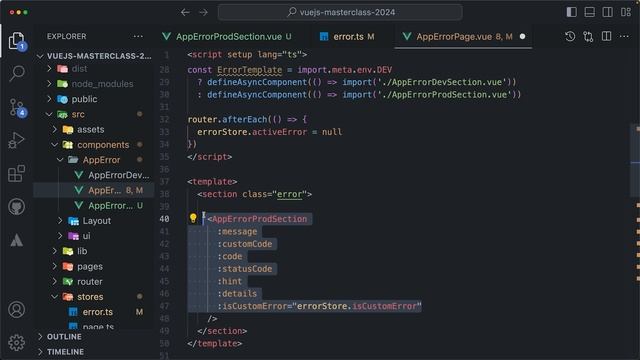Open the Extensions view
This screenshot has height=360, width=640.
(x=16, y=173)
